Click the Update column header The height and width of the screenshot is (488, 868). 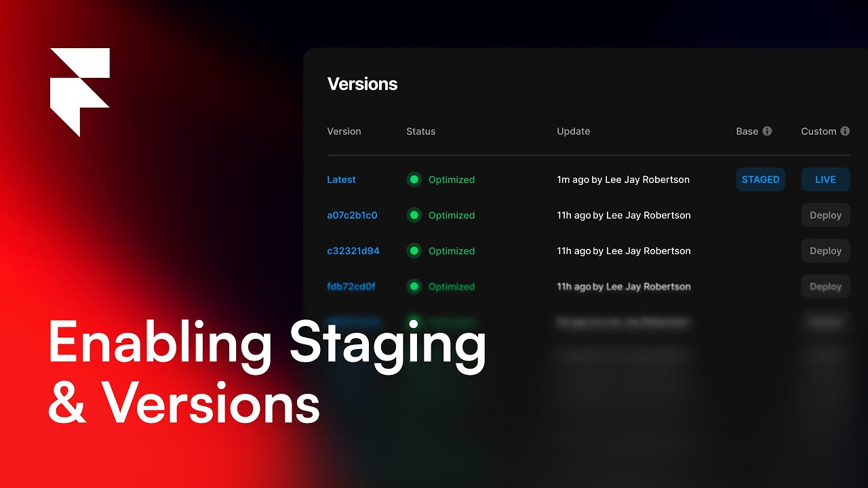pyautogui.click(x=574, y=131)
